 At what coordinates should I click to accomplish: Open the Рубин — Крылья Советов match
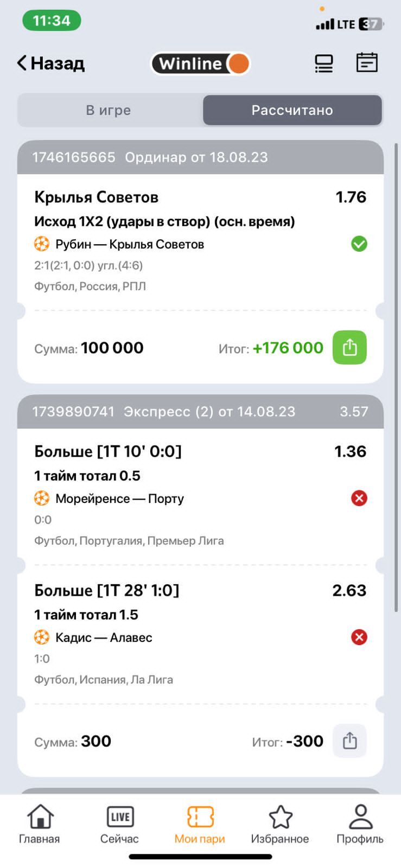(x=130, y=244)
